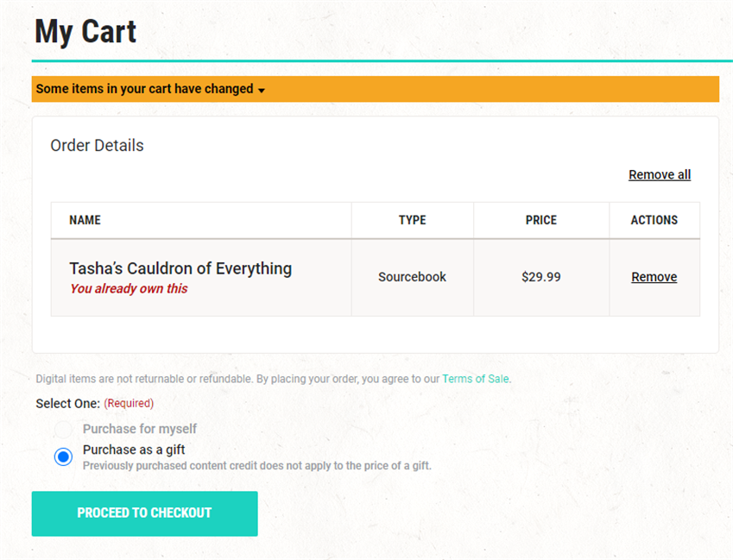Expand the cart changed notice arrow
Image resolution: width=733 pixels, height=560 pixels.
pyautogui.click(x=262, y=90)
